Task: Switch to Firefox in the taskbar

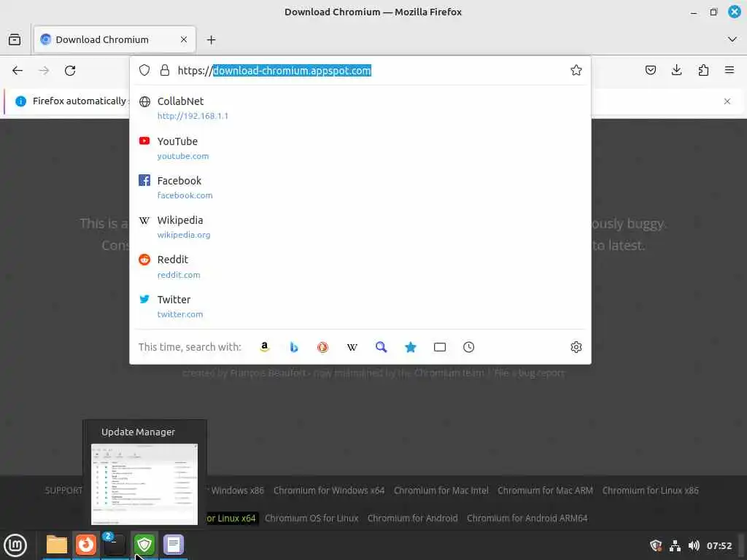Action: point(86,545)
